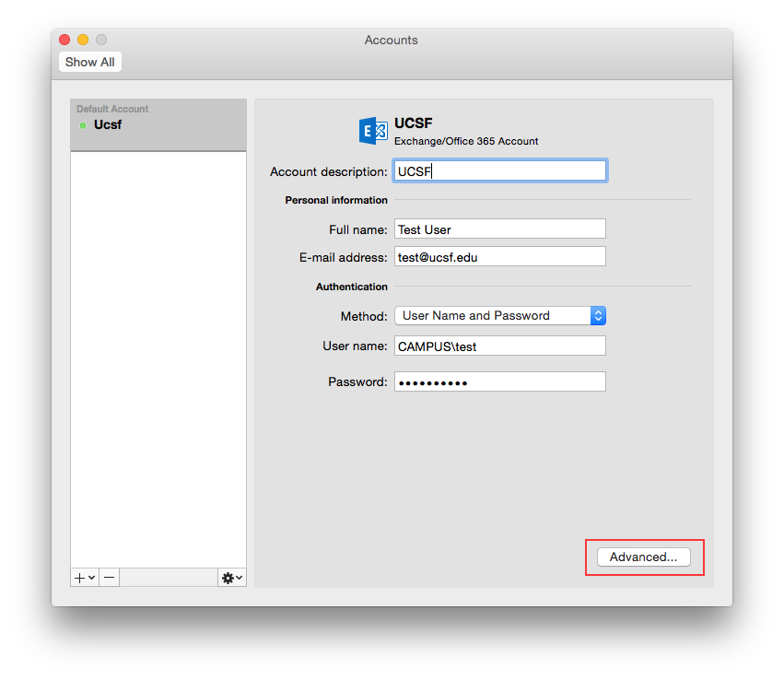The width and height of the screenshot is (784, 680).
Task: Click the Password field
Action: [500, 381]
